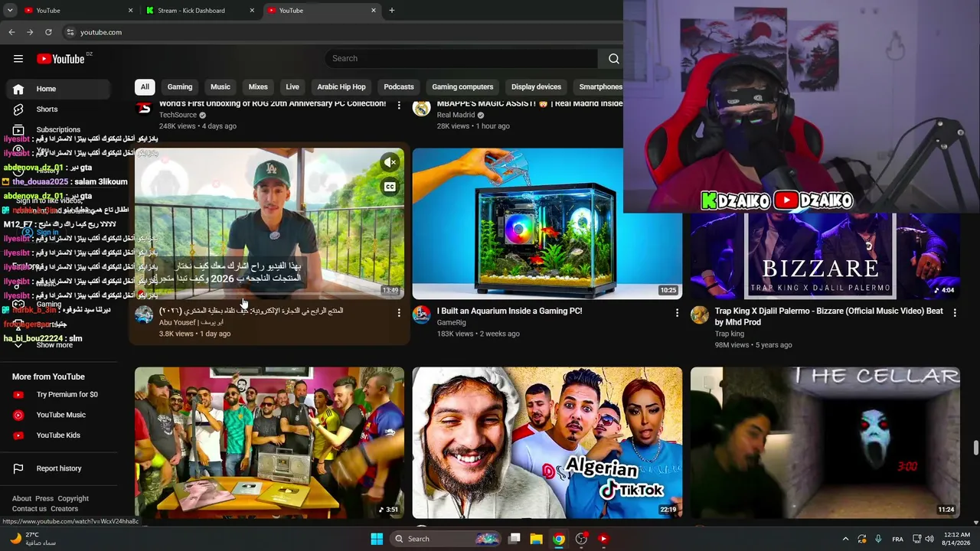Click the Chrome icon in the taskbar

point(559,539)
